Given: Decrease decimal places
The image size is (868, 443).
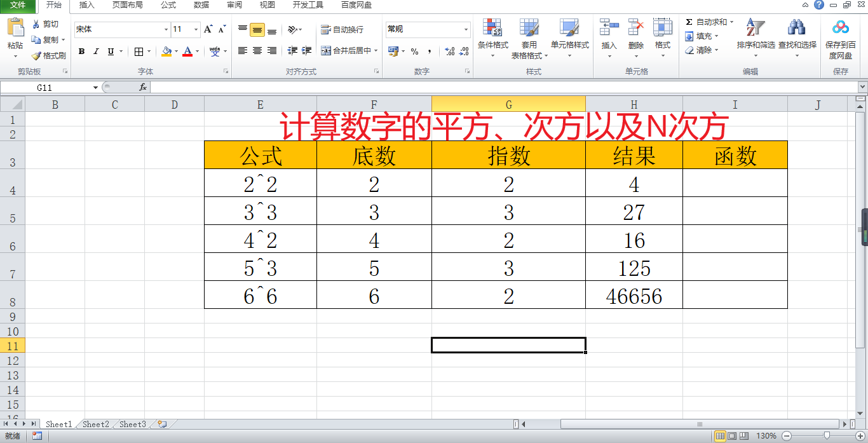Looking at the screenshot, I should pyautogui.click(x=465, y=51).
